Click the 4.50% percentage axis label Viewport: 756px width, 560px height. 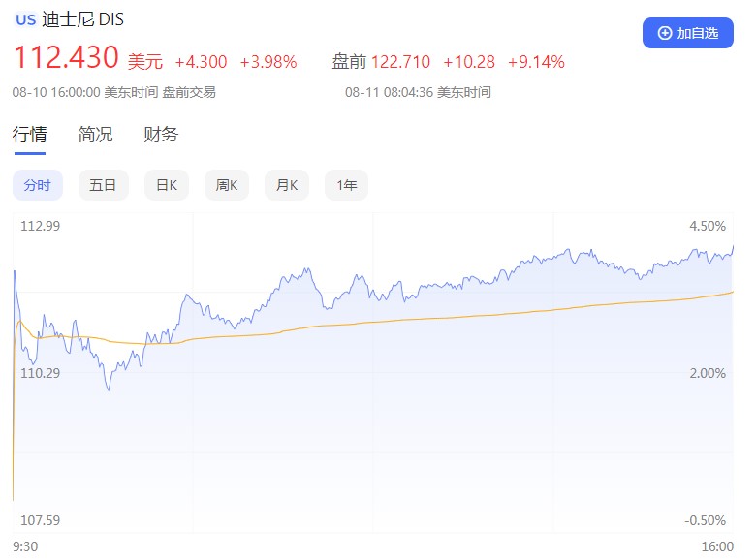click(705, 226)
